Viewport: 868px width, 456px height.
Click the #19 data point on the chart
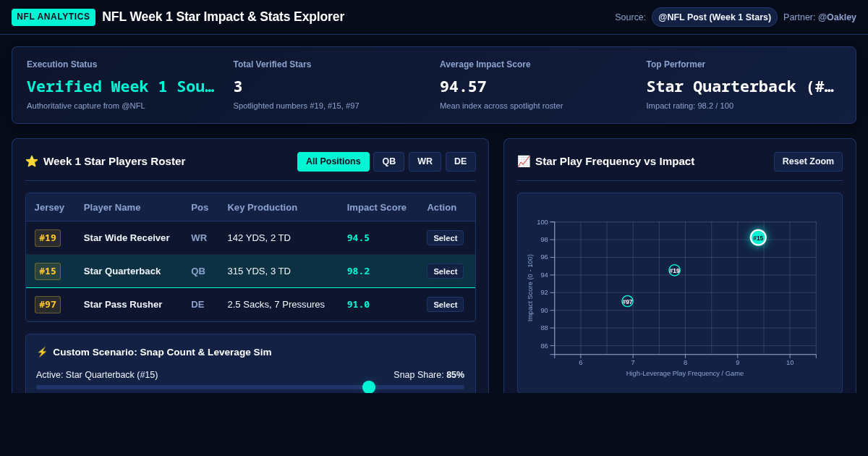click(x=675, y=270)
